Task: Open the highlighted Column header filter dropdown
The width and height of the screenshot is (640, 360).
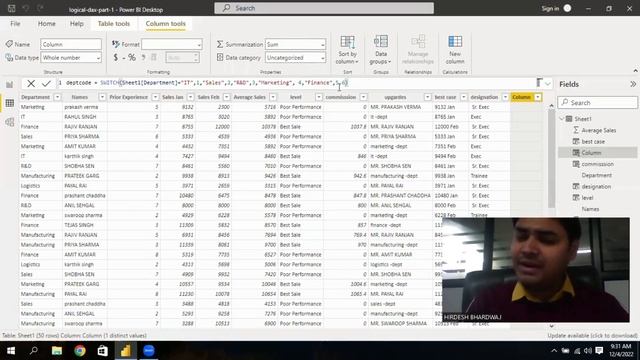Action: pyautogui.click(x=538, y=97)
